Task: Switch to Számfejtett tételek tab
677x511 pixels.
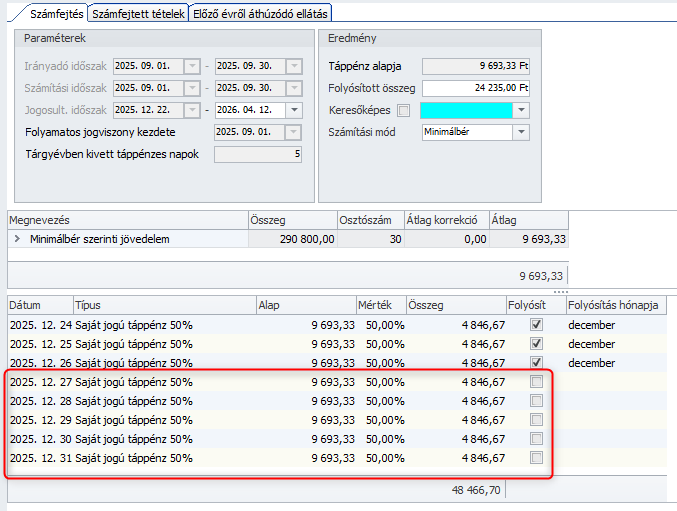Action: [137, 13]
